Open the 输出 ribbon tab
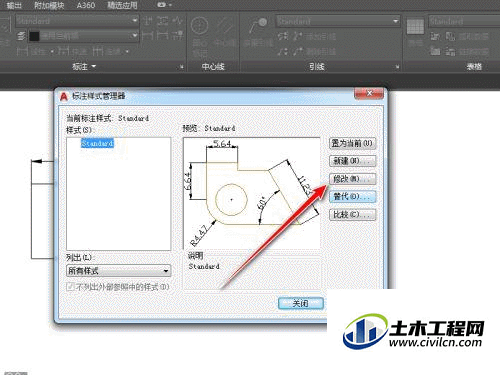The width and height of the screenshot is (500, 375). click(x=14, y=5)
